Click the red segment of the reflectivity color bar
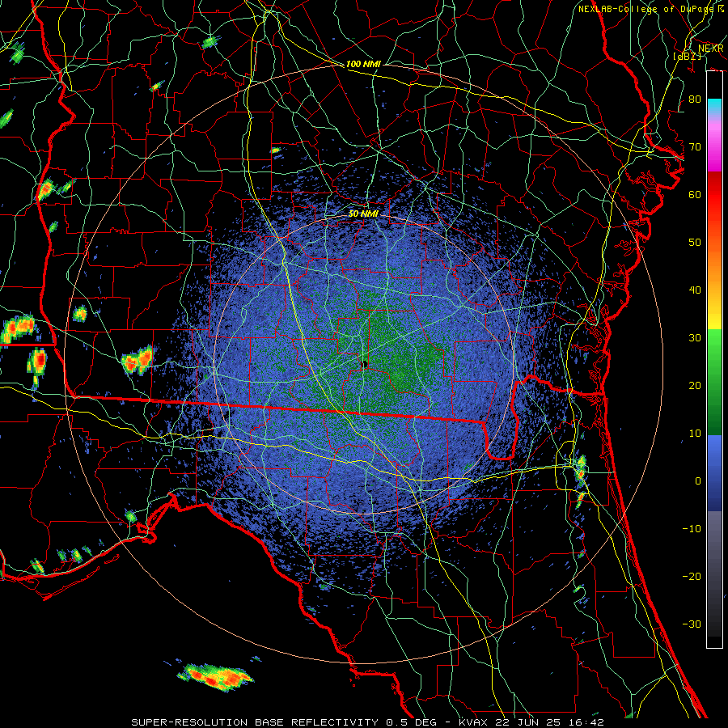This screenshot has width=728, height=728. (714, 195)
